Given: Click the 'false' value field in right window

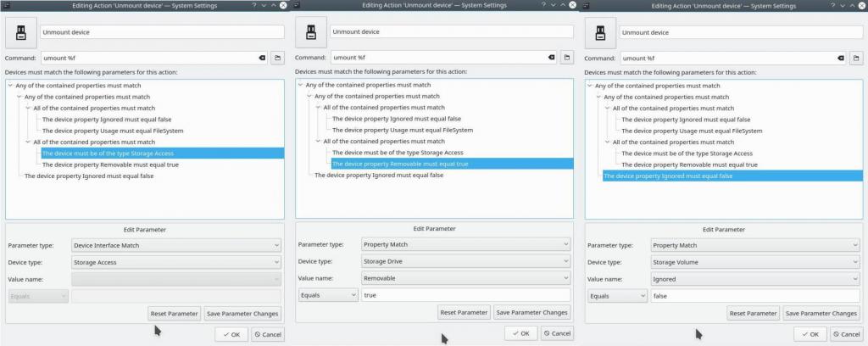Looking at the screenshot, I should (x=755, y=296).
